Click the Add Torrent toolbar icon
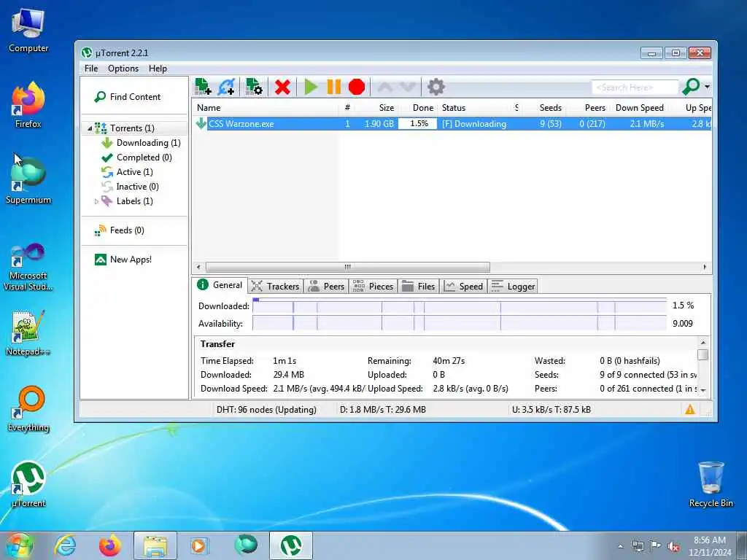Screen dimensions: 747x560 click(x=203, y=87)
